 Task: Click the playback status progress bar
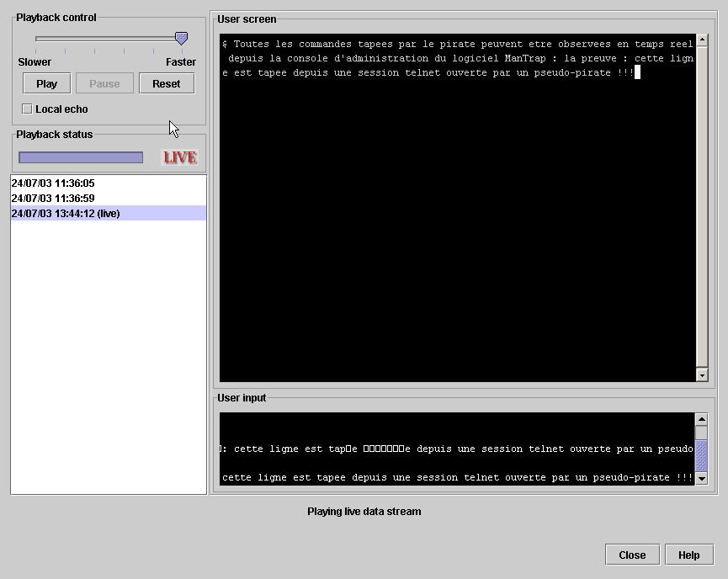pyautogui.click(x=81, y=157)
